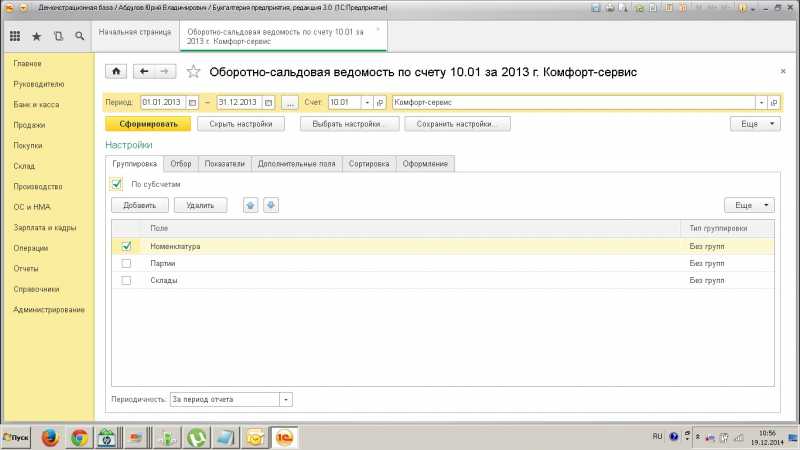Open Комфорт-сервис organization lookup icon

773,103
